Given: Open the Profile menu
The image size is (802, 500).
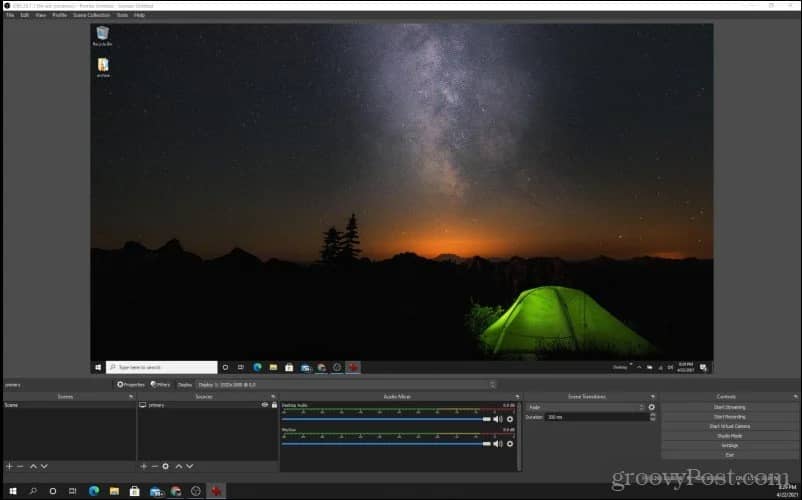Looking at the screenshot, I should pos(59,15).
